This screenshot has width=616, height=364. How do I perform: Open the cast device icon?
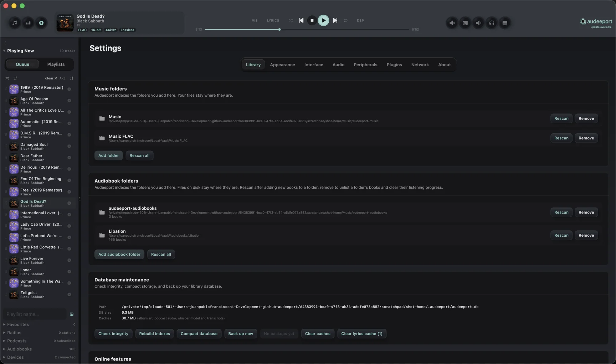465,23
